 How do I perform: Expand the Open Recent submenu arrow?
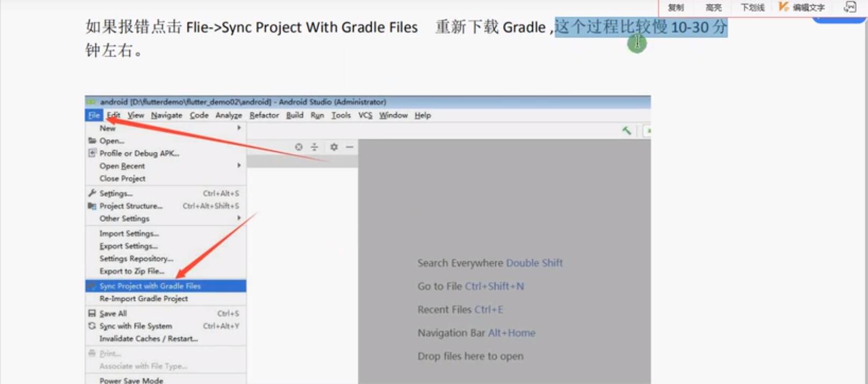pyautogui.click(x=239, y=166)
